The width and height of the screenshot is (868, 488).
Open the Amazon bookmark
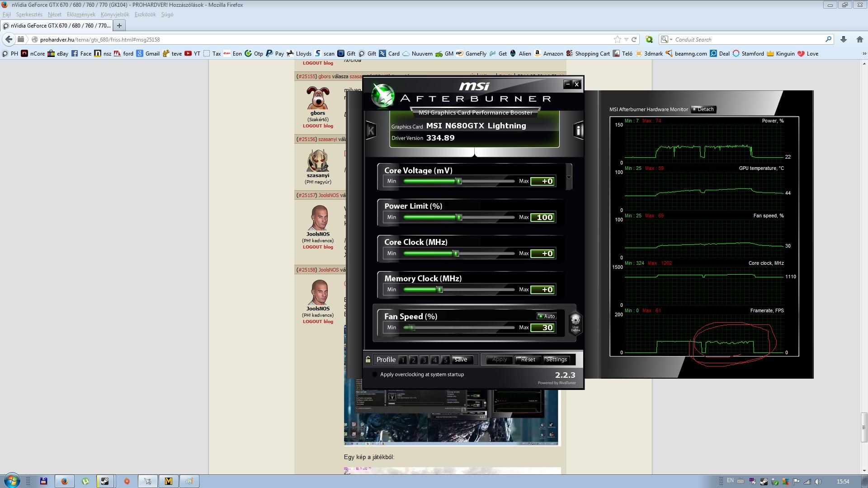click(x=548, y=53)
